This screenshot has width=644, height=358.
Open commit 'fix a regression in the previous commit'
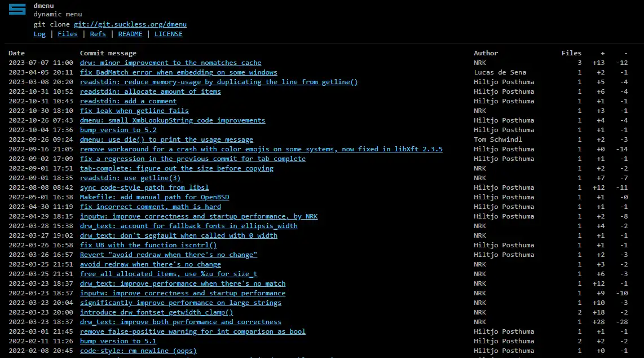point(193,159)
